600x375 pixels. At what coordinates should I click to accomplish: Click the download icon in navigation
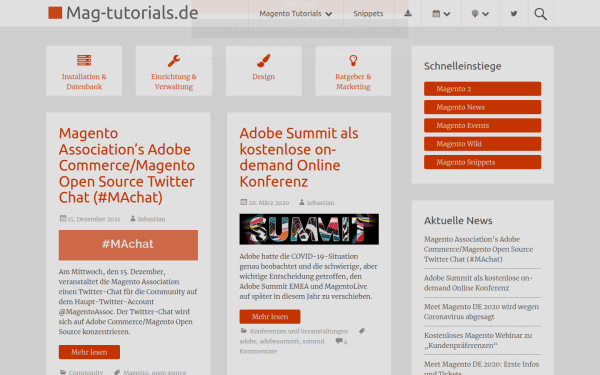[408, 13]
